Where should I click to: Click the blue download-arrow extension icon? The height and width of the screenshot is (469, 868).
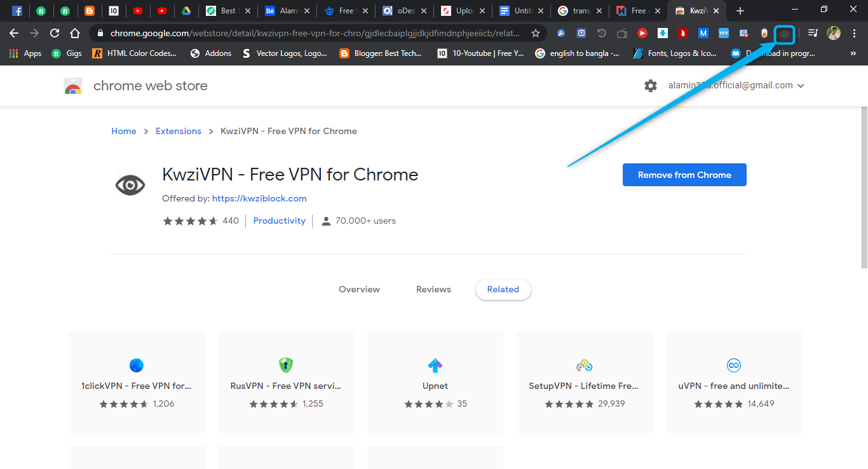click(x=663, y=33)
